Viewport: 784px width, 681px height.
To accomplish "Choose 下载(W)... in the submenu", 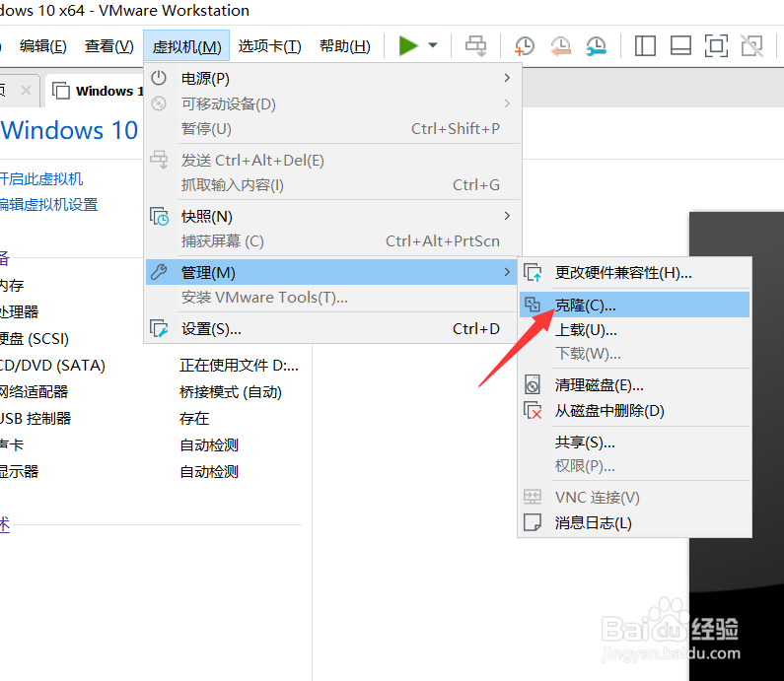I will (x=634, y=354).
